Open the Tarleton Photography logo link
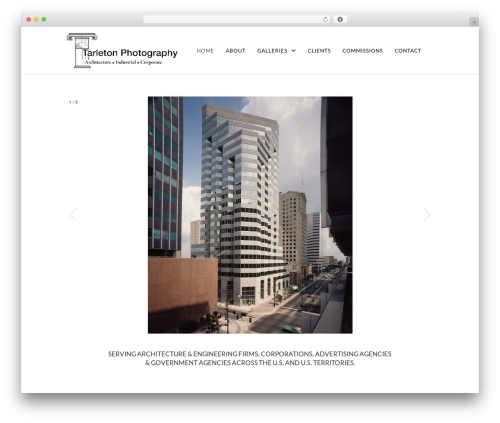The width and height of the screenshot is (500, 423). tap(122, 51)
